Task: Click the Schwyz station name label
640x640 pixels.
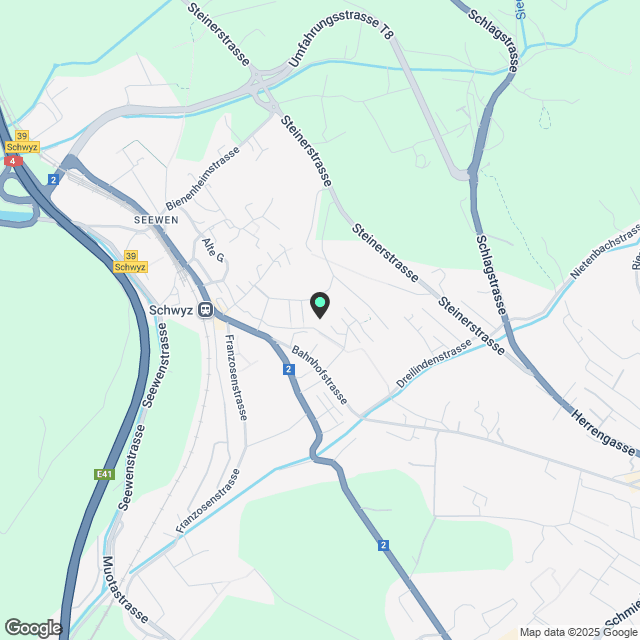Action: pyautogui.click(x=171, y=310)
